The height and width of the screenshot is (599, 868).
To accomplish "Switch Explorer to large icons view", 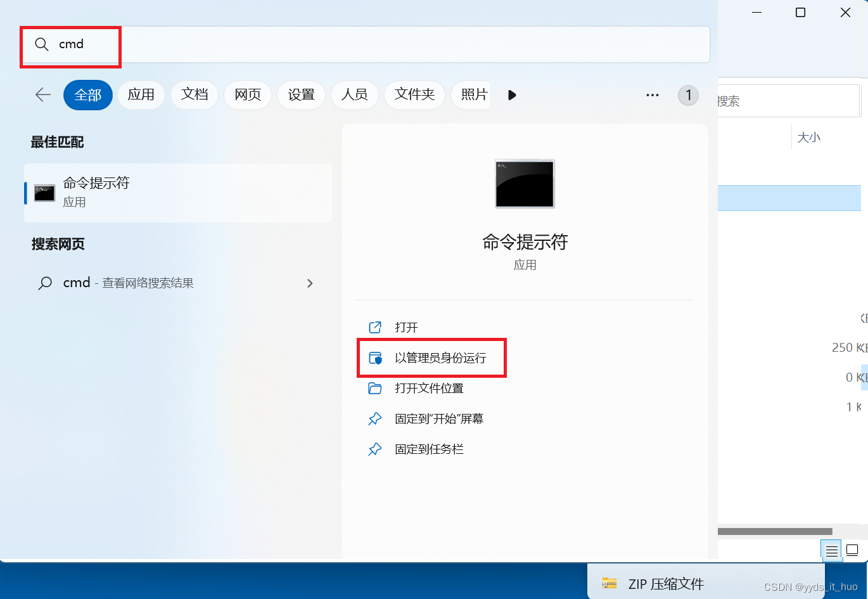I will tap(852, 550).
